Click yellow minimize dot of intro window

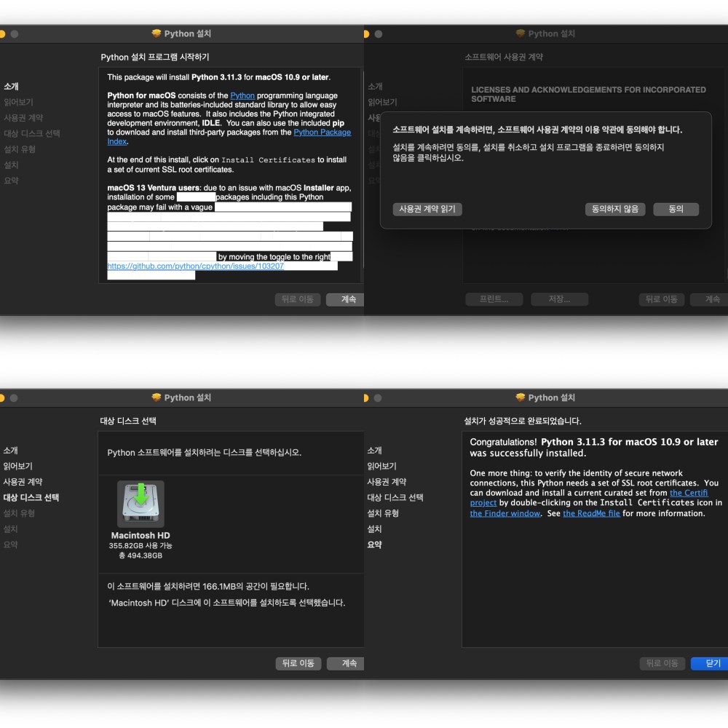(x=1, y=34)
